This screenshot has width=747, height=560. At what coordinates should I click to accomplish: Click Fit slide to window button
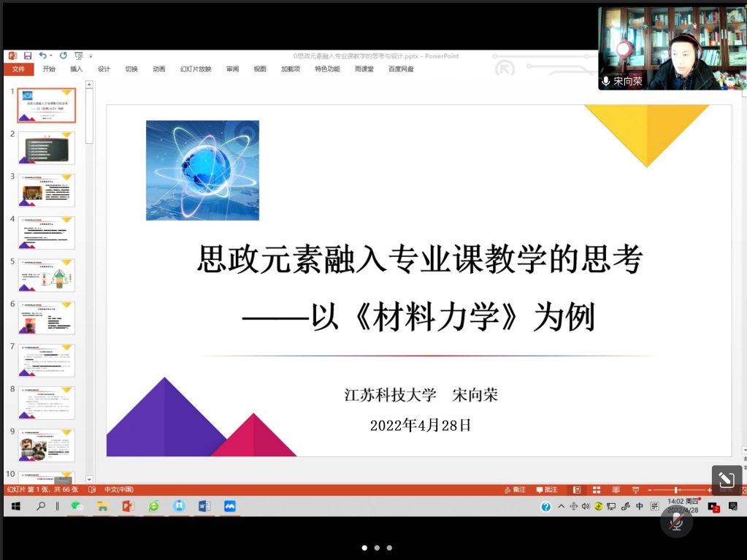[x=743, y=489]
